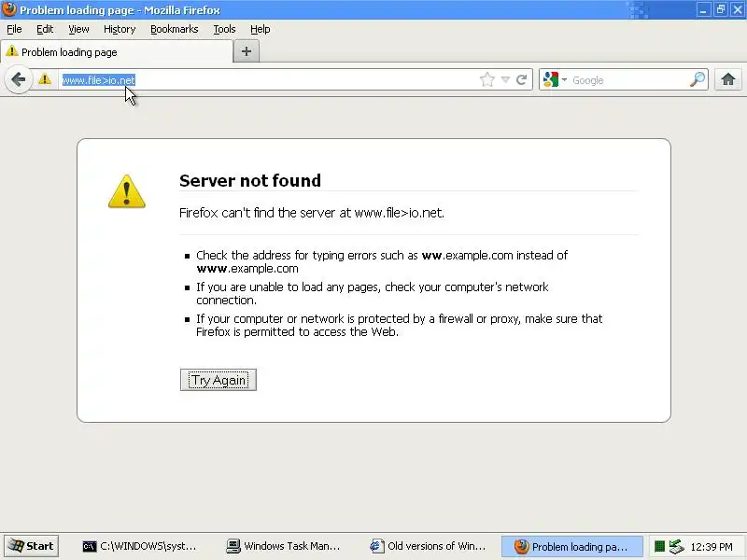Screen dimensions: 747x560
Task: Click the Firefox logo in the title bar
Action: 9,9
